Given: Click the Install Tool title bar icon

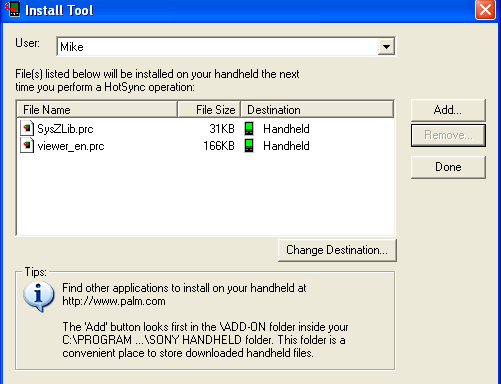Looking at the screenshot, I should [13, 9].
